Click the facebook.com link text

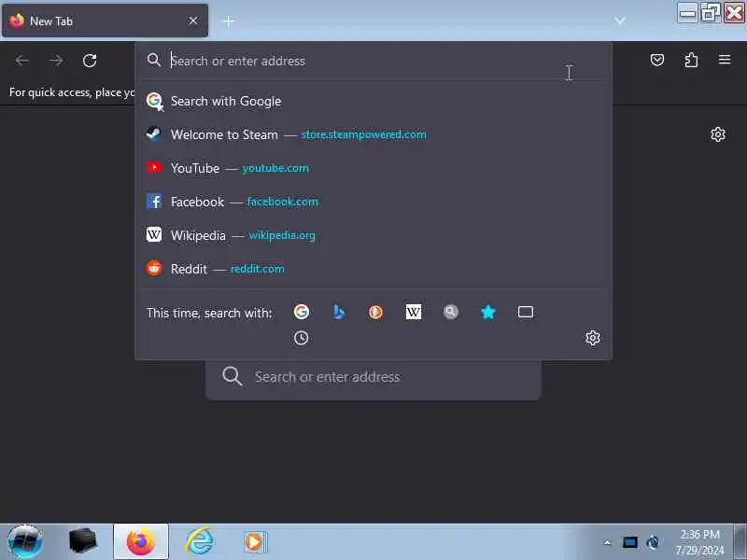(283, 202)
